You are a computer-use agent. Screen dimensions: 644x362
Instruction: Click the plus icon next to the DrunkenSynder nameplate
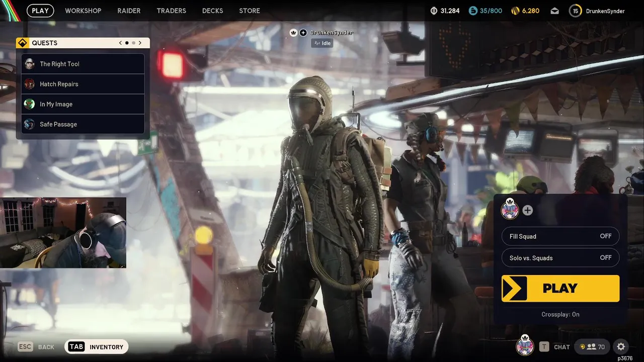[303, 33]
